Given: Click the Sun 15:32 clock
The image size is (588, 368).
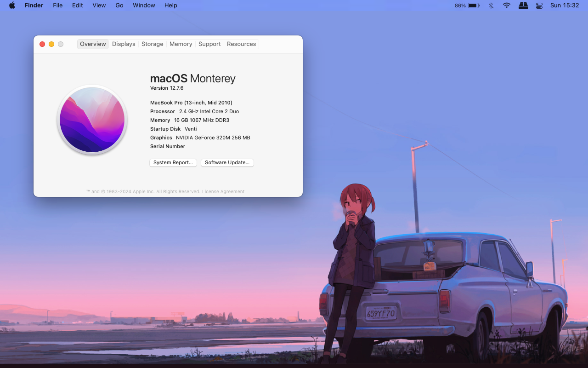Looking at the screenshot, I should tap(565, 6).
